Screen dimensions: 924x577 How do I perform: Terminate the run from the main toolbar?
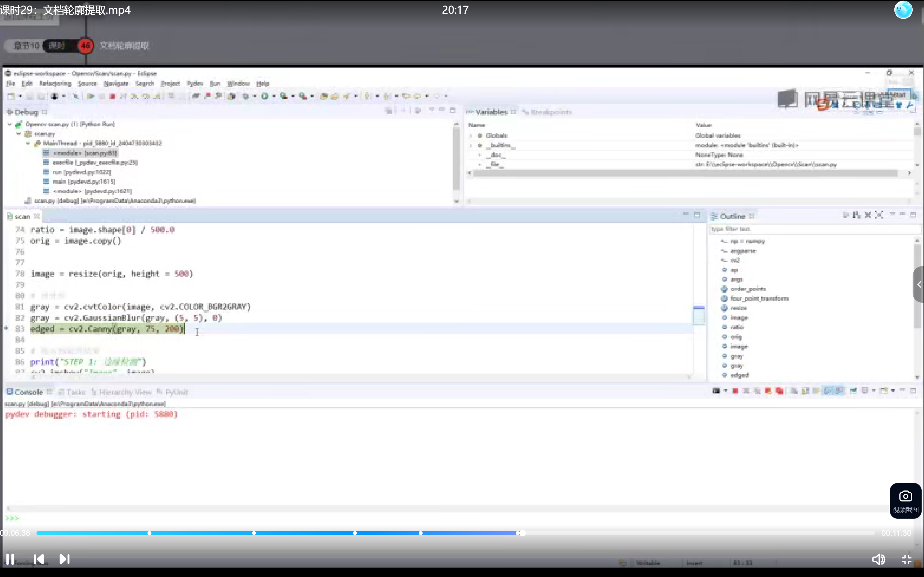(113, 97)
